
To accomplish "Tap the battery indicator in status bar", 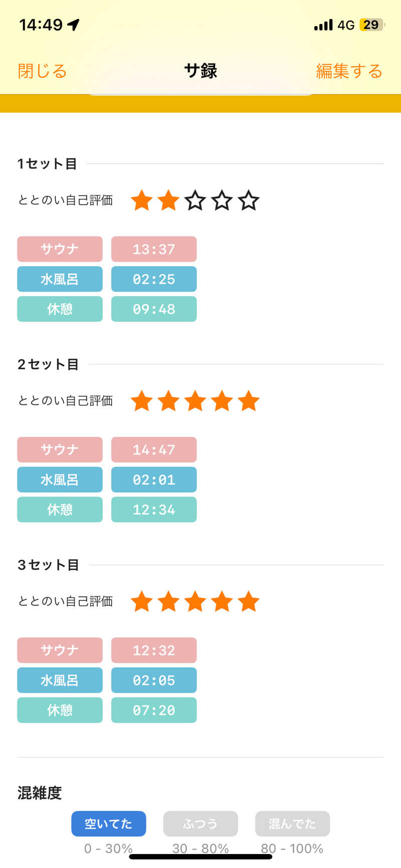I will click(x=371, y=25).
